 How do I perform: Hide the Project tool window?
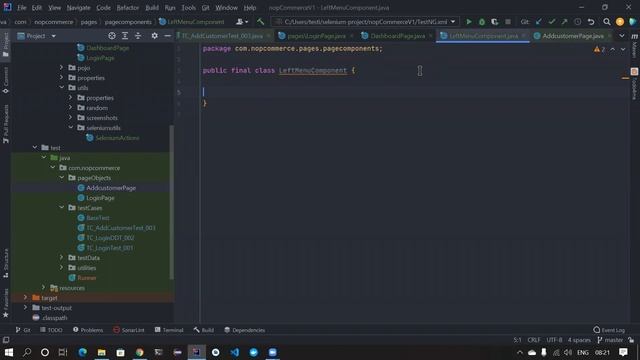[167, 36]
